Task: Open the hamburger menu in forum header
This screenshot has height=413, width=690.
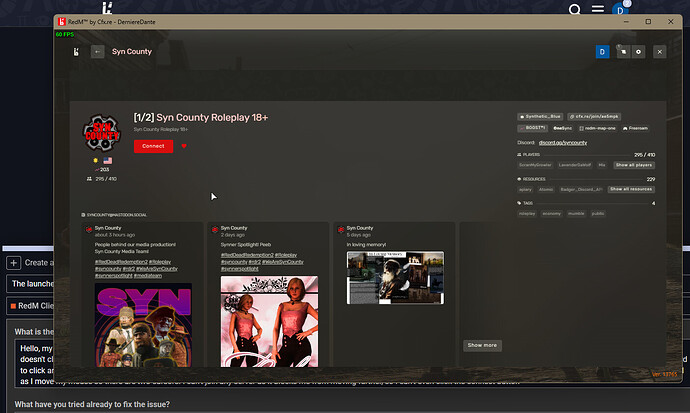Action: pyautogui.click(x=598, y=9)
